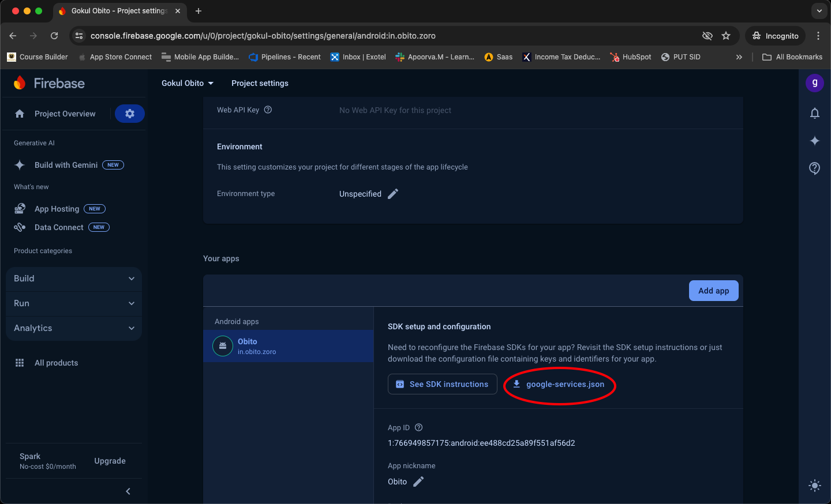
Task: Open project settings via the gear icon
Action: [x=130, y=114]
